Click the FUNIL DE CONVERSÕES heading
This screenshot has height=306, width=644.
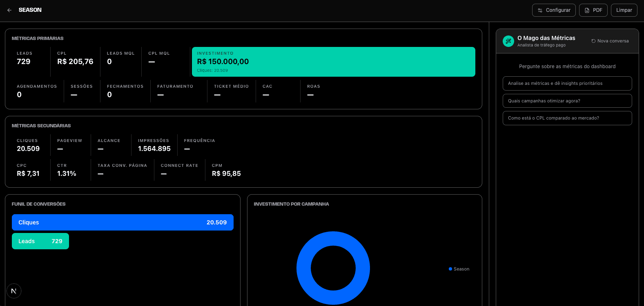pos(39,204)
